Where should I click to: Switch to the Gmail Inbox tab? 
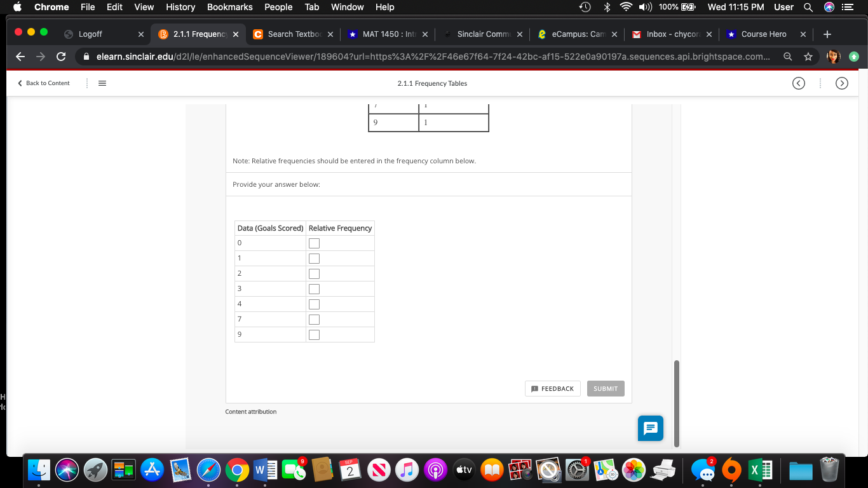[672, 34]
